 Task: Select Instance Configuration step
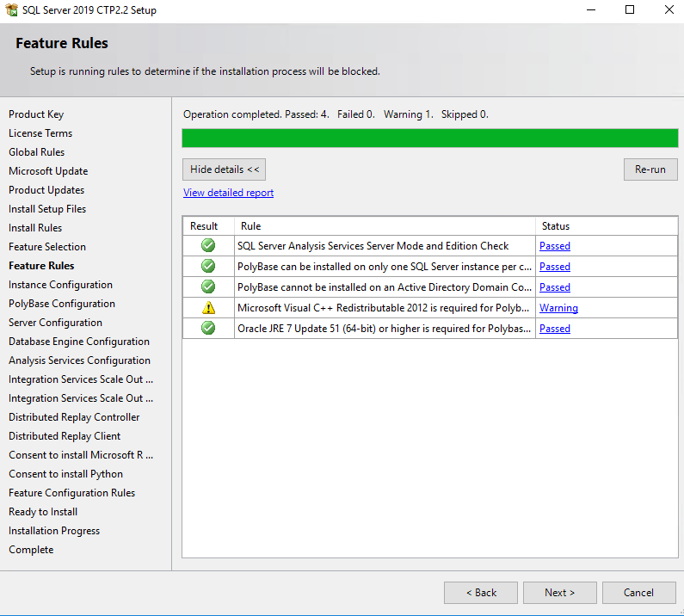(60, 285)
